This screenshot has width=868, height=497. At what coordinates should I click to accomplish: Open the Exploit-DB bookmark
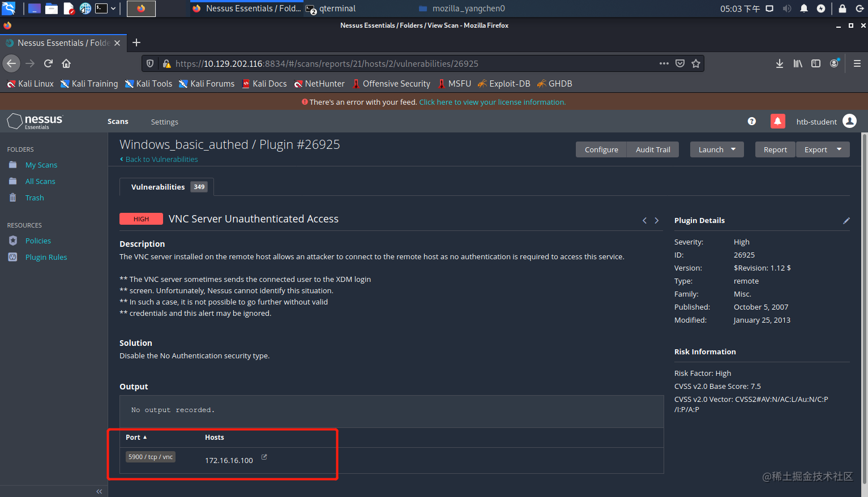click(504, 83)
